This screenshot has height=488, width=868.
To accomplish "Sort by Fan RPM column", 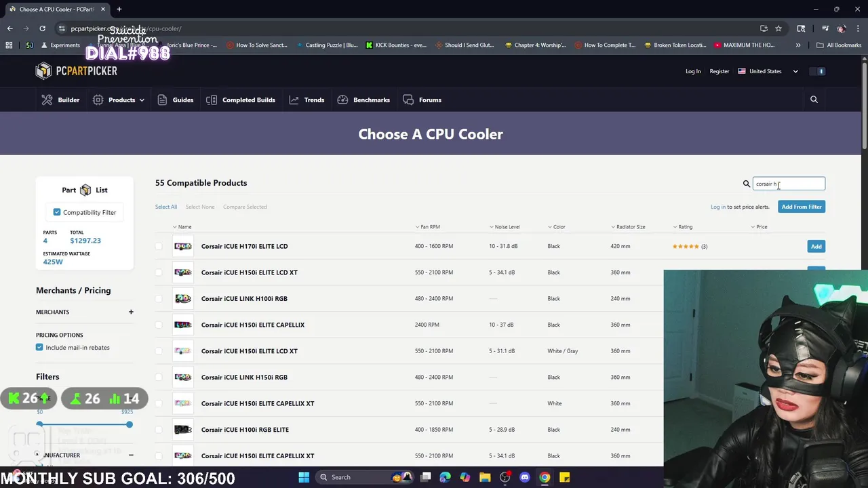I will click(x=427, y=226).
